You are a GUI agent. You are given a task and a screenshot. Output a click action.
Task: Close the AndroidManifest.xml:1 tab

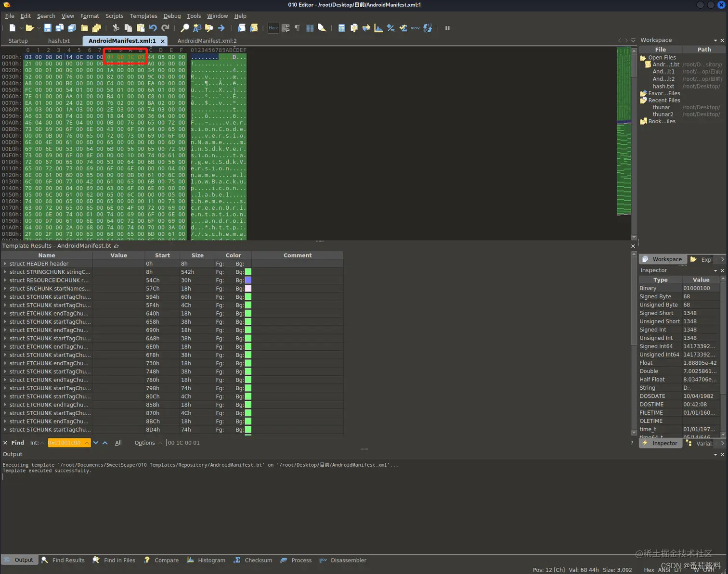click(163, 41)
